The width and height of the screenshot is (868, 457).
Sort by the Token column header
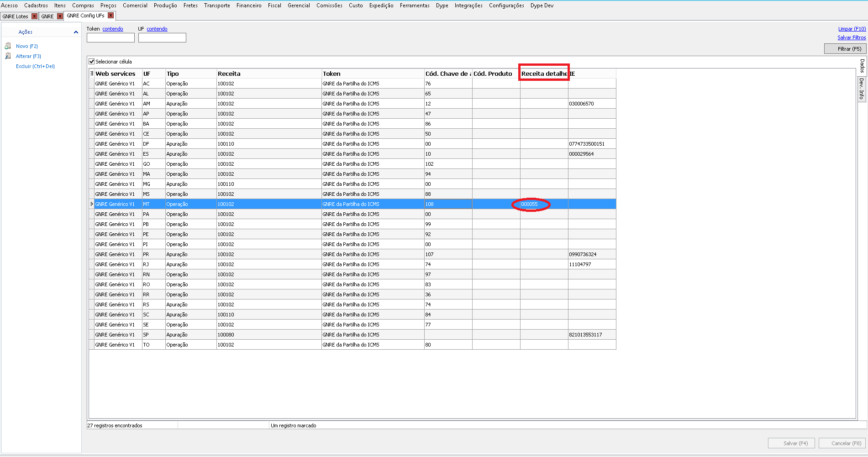point(373,74)
